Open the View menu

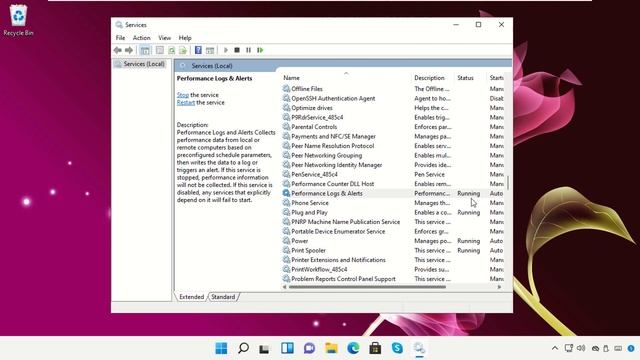pos(164,38)
